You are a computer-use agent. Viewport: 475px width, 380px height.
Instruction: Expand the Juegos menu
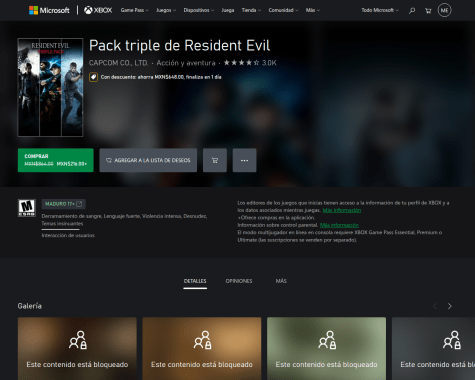tap(166, 10)
